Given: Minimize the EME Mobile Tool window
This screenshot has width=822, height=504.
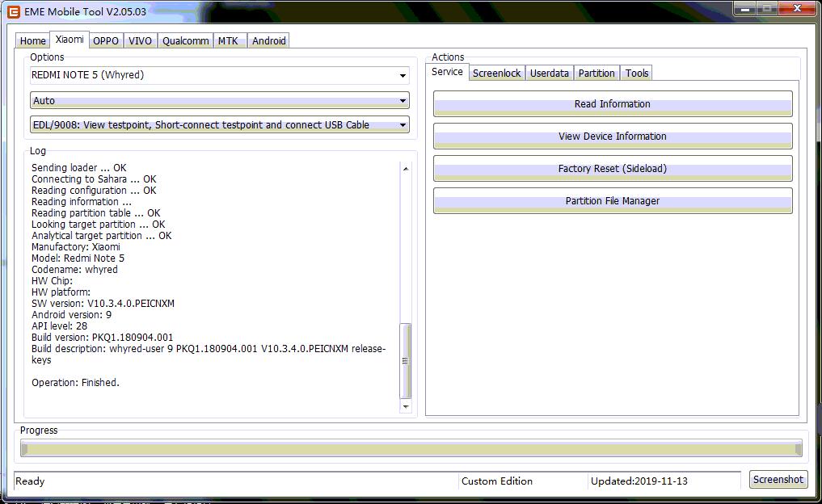Looking at the screenshot, I should point(745,9).
